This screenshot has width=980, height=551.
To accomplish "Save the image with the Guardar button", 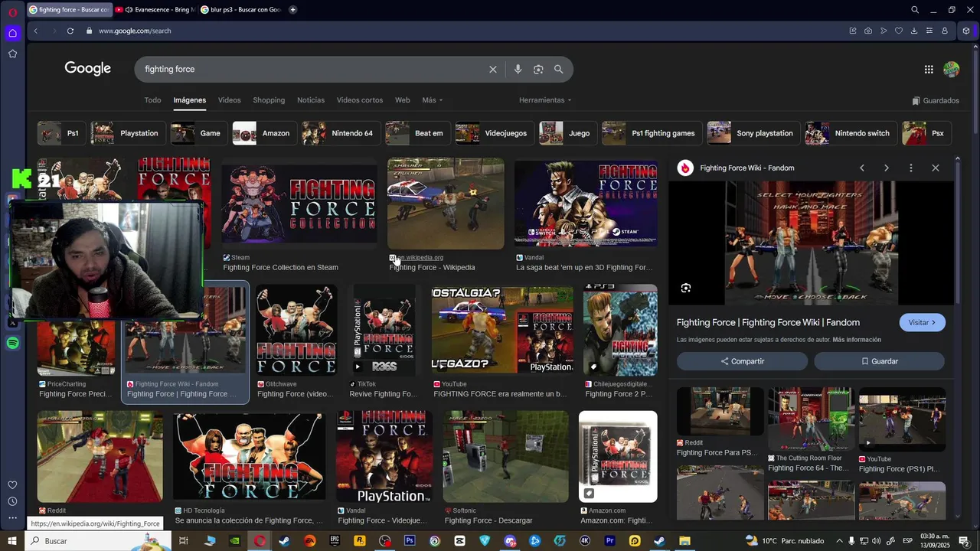I will [x=879, y=361].
